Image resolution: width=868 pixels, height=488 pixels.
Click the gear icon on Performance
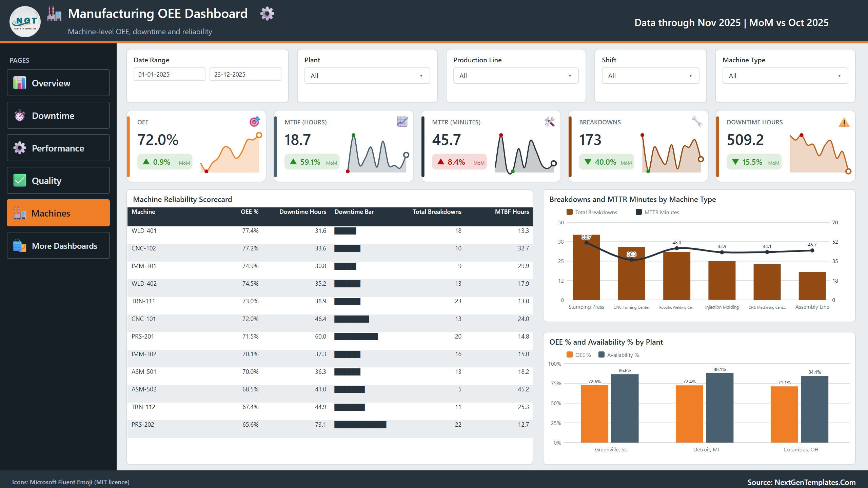coord(20,148)
